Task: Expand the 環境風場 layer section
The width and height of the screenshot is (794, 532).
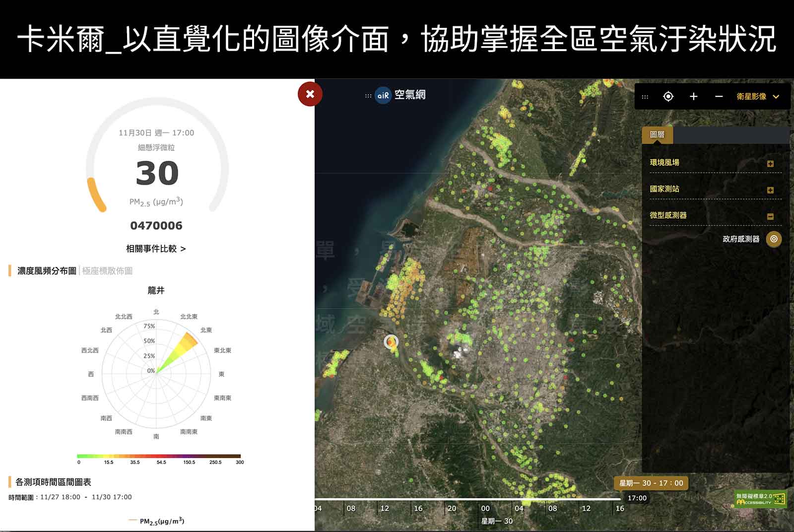Action: 770,163
